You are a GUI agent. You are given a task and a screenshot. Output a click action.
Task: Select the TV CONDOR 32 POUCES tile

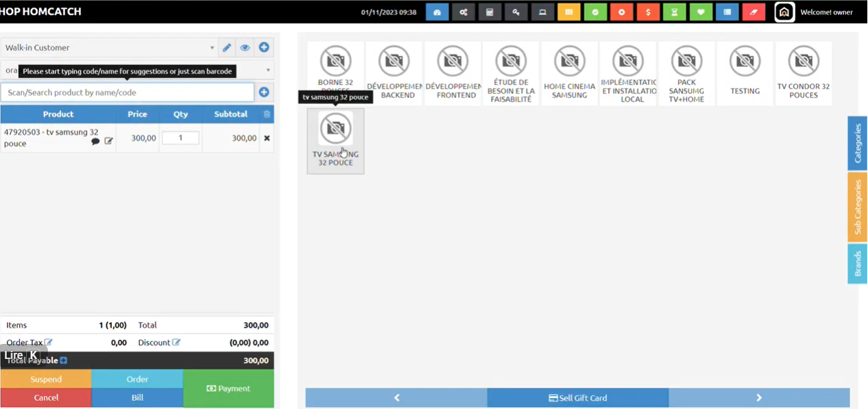point(804,73)
